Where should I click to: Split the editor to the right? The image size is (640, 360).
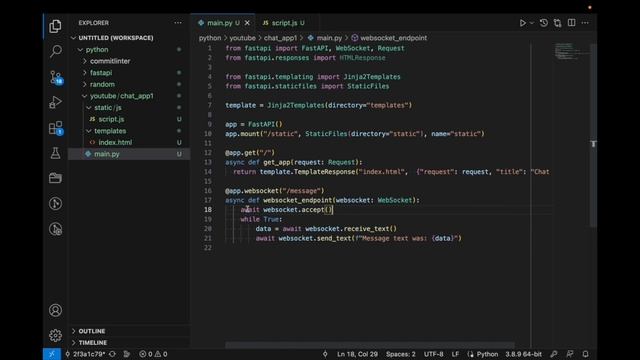tap(571, 23)
